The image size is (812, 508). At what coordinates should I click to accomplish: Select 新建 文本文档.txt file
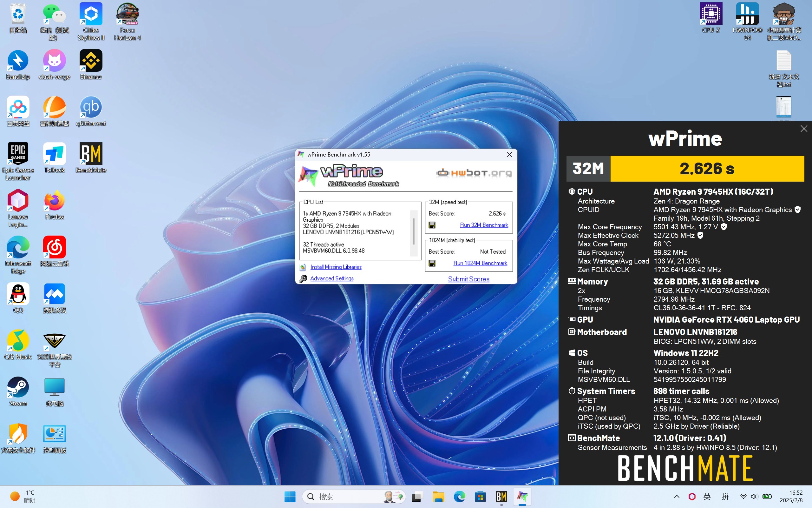pos(784,69)
